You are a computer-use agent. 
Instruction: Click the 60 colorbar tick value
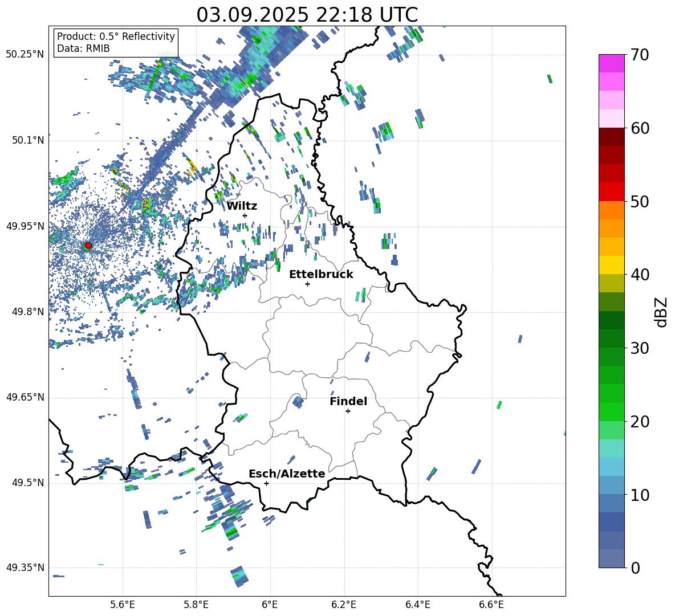[640, 128]
